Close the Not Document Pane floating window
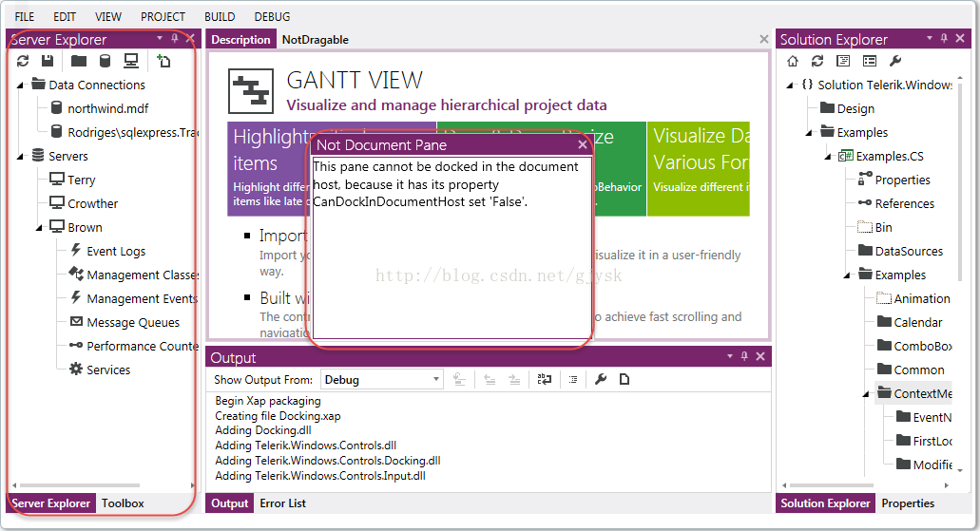 click(583, 144)
